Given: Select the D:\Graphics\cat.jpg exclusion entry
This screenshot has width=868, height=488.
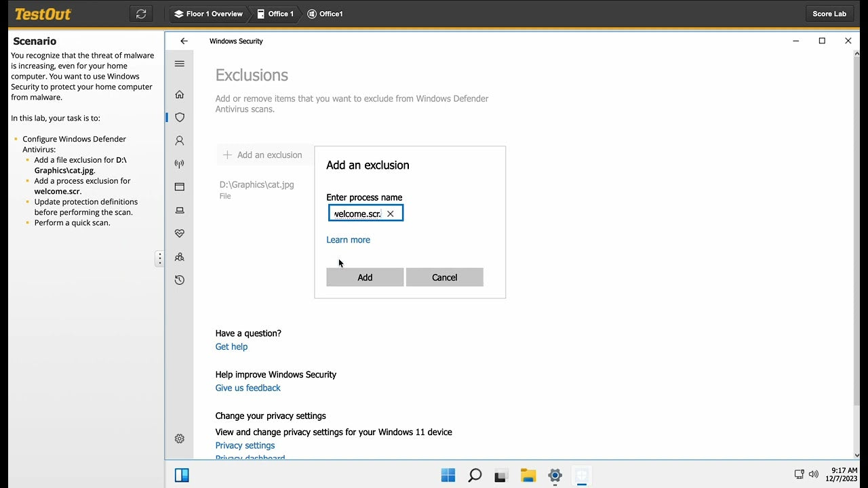Looking at the screenshot, I should (x=257, y=190).
